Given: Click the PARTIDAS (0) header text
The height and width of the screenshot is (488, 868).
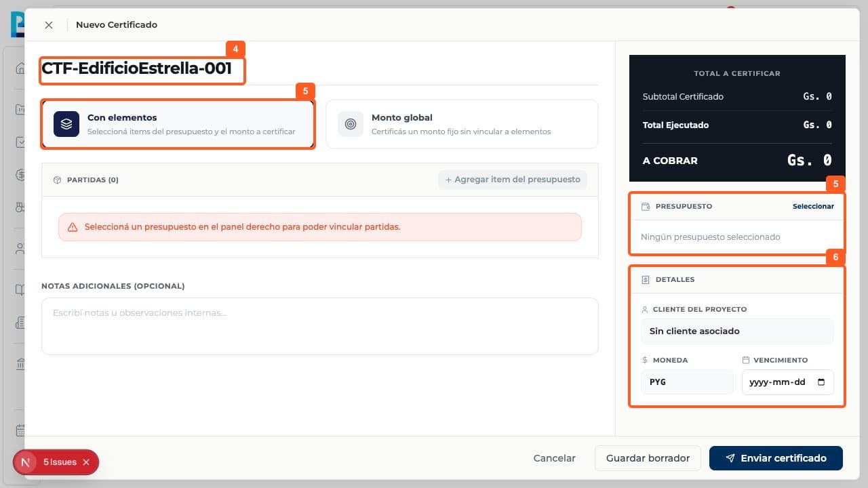Looking at the screenshot, I should pyautogui.click(x=93, y=180).
